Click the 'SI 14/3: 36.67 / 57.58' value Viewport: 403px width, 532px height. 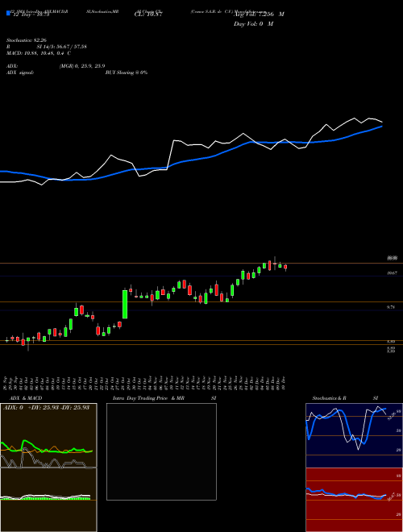pos(62,47)
